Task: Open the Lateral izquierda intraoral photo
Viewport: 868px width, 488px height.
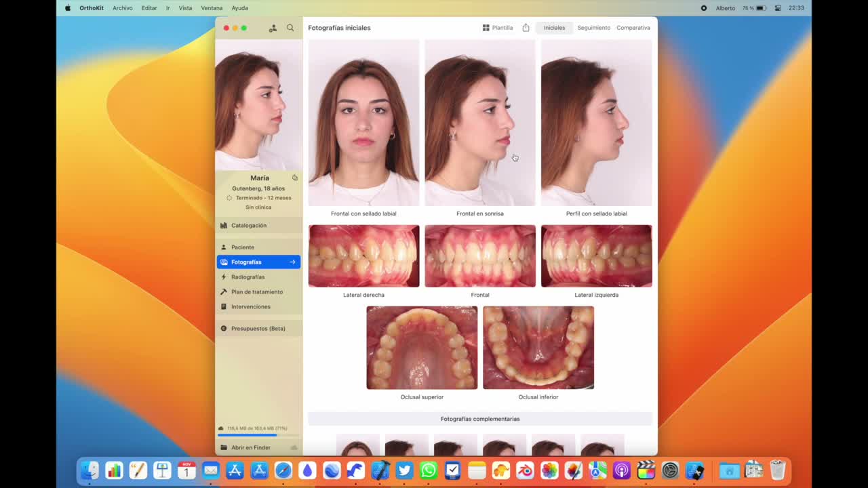Action: point(597,256)
